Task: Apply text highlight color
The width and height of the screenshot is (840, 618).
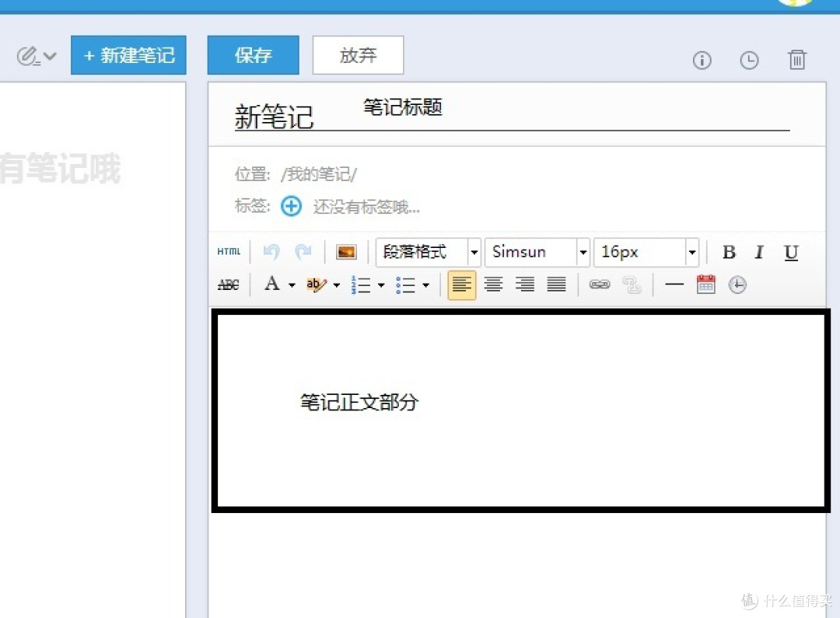Action: (316, 285)
